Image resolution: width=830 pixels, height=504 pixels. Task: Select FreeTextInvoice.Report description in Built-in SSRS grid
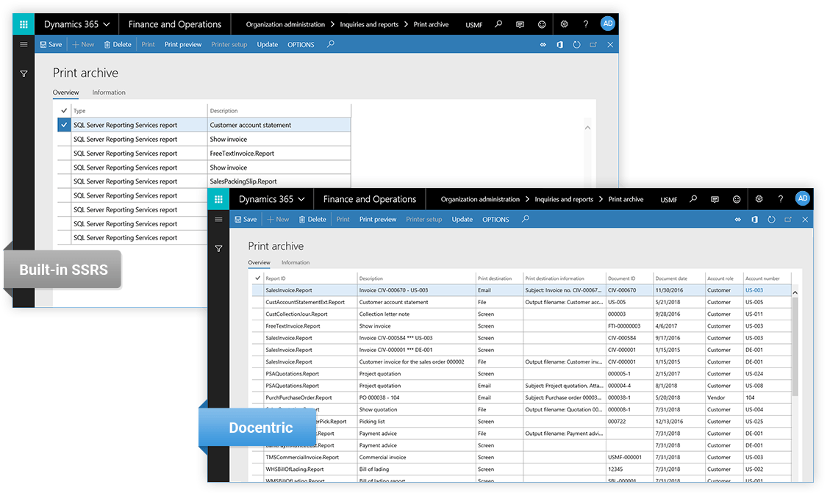242,154
